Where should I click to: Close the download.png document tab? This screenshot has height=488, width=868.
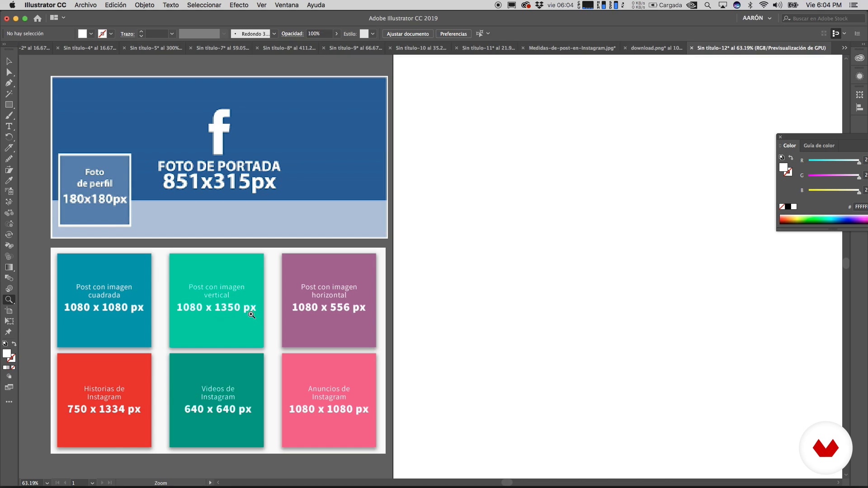pyautogui.click(x=625, y=48)
